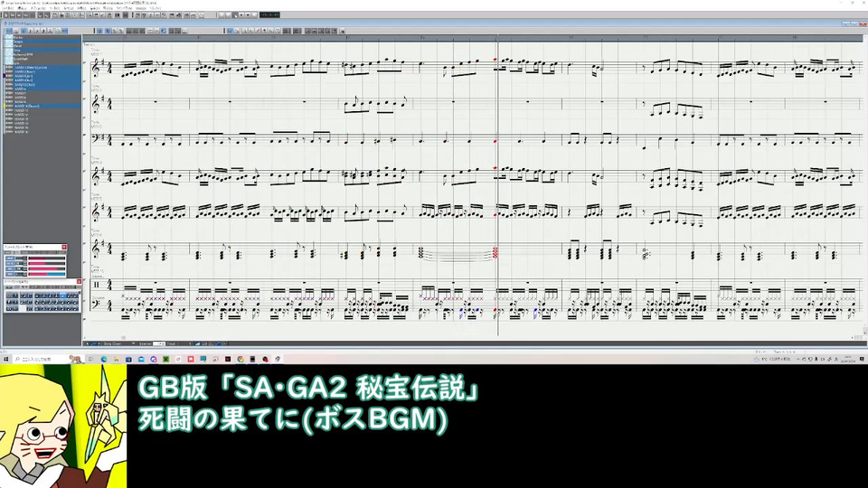Adjust the pink-and-blue bottom slider in palette
The height and width of the screenshot is (488, 868).
pyautogui.click(x=47, y=274)
